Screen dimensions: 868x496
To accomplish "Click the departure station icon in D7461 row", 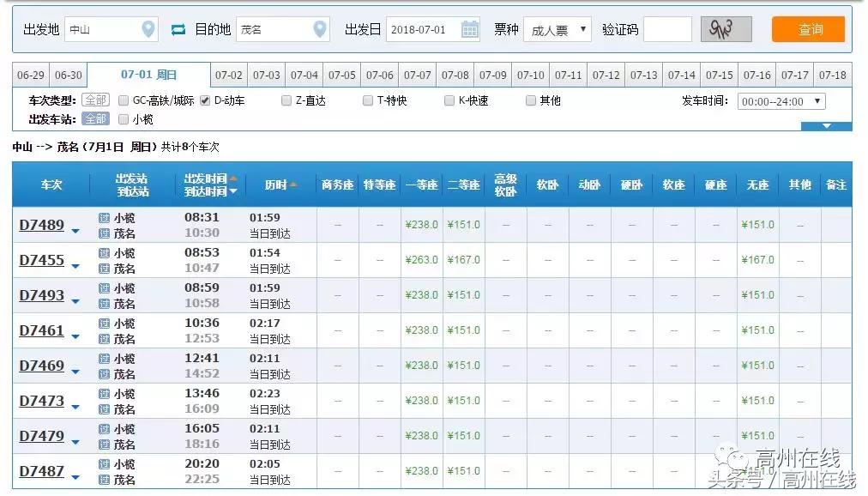I will click(x=104, y=324).
